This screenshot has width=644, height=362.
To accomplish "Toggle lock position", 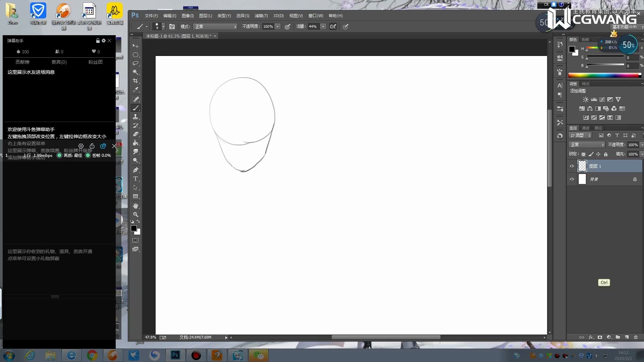I will click(x=598, y=154).
